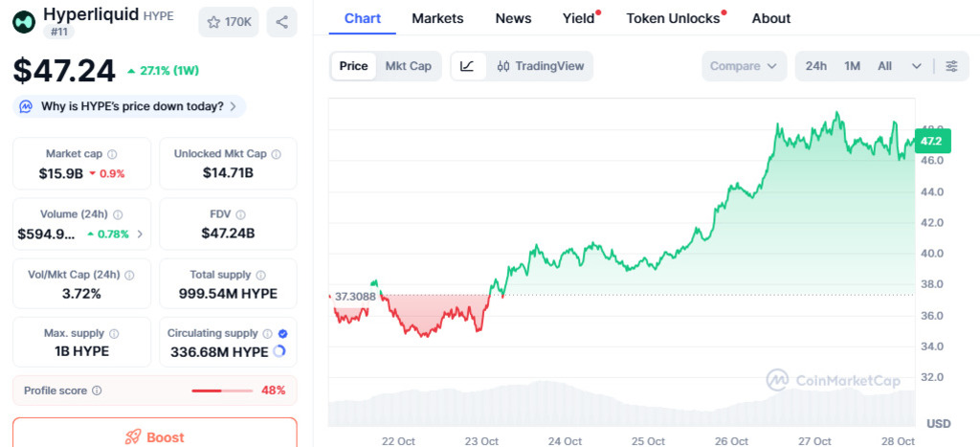
Task: Add Hyperliquid to watchlist via star button
Action: pos(229,21)
